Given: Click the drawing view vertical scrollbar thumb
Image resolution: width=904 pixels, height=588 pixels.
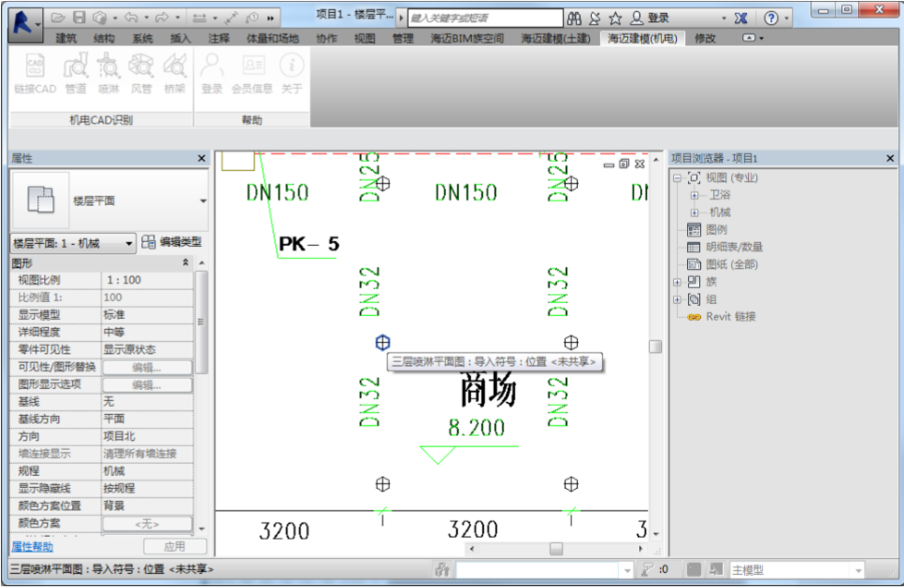Looking at the screenshot, I should click(655, 347).
